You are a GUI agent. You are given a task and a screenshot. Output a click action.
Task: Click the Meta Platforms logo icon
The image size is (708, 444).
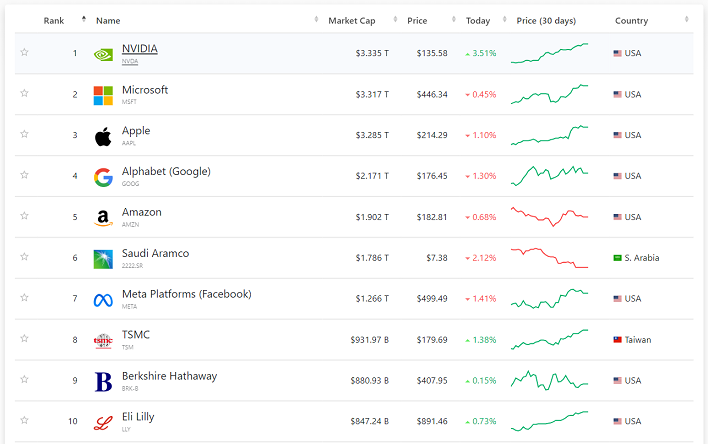coord(103,300)
